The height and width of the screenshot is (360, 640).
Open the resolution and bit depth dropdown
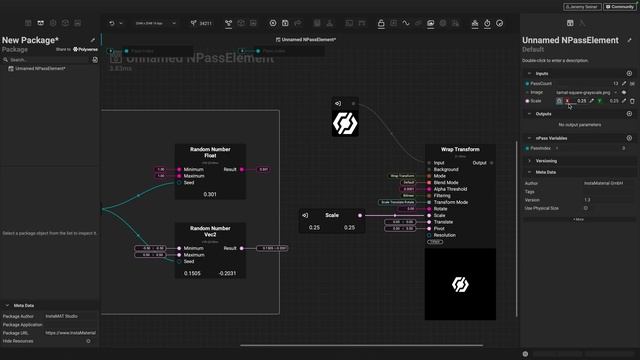[x=156, y=23]
